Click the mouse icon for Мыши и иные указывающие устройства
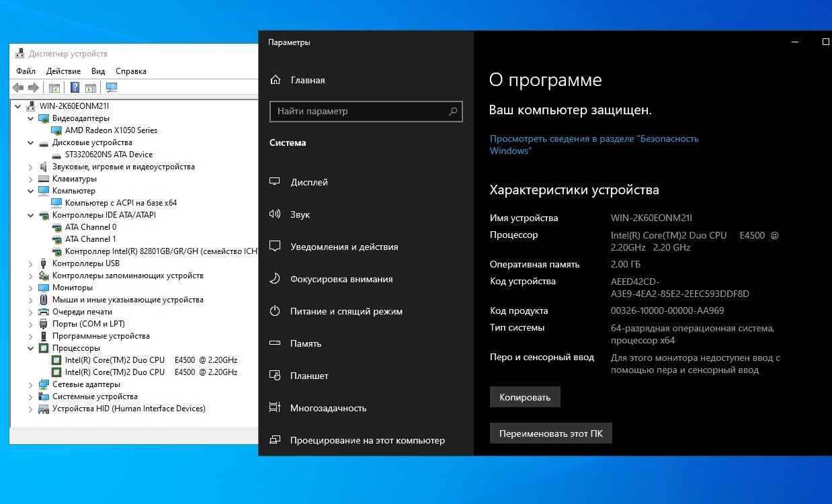 44,300
